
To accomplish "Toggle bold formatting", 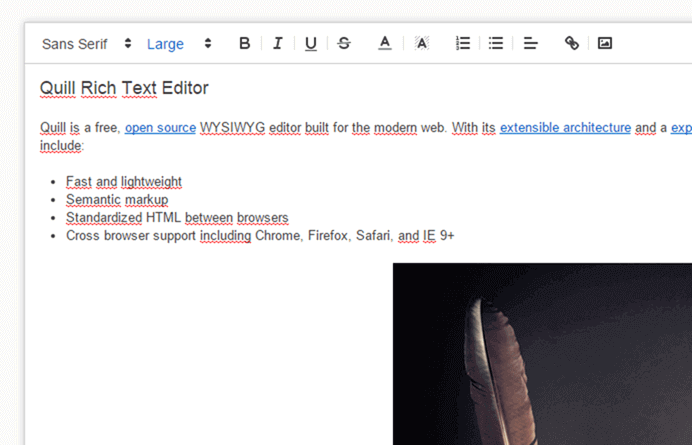I will (x=244, y=43).
